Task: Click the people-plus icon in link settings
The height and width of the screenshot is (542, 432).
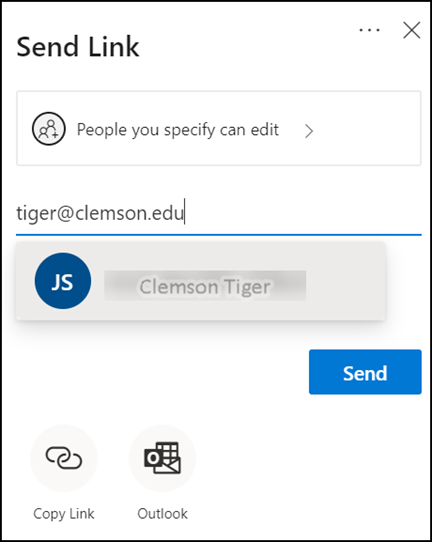Action: (49, 129)
